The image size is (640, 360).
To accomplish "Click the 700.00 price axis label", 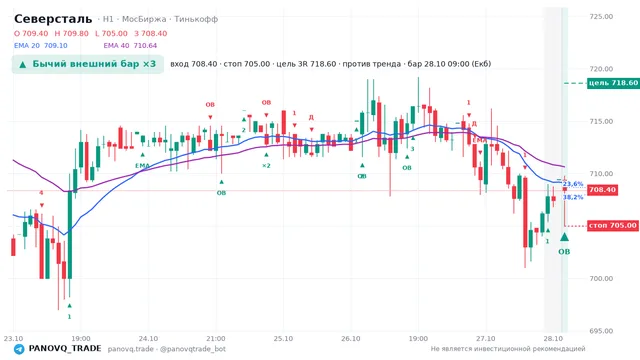I will 601,279.
